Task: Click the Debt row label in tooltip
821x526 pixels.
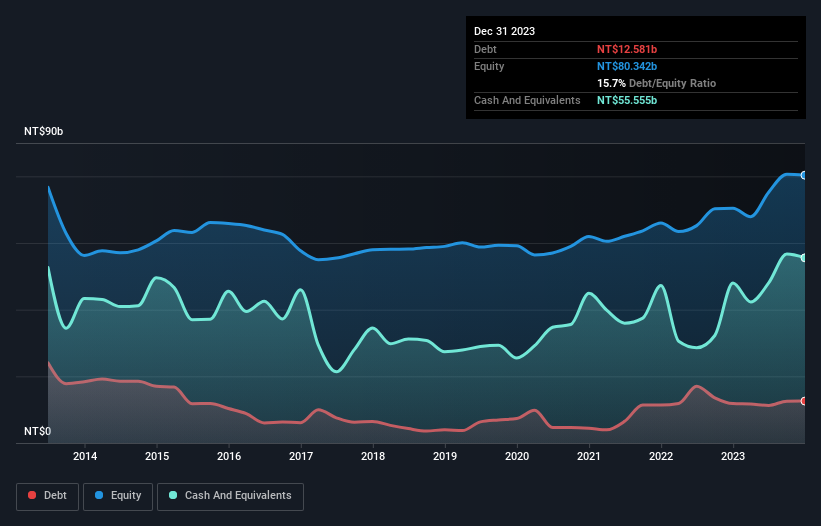Action: tap(485, 49)
